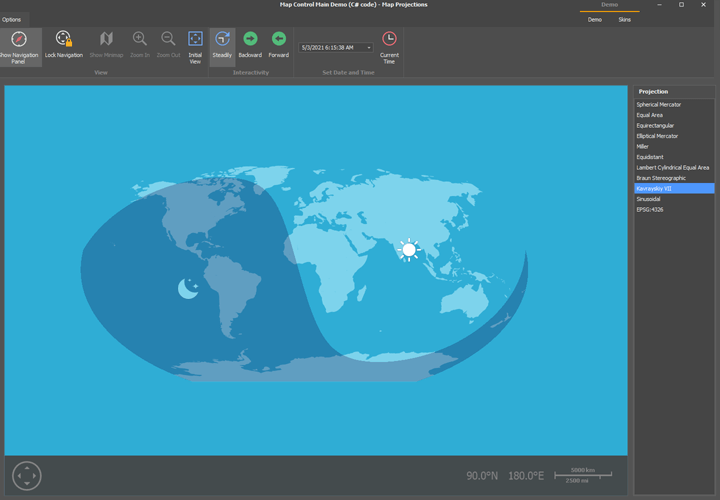Set map to Current Time
The image size is (720, 500).
(x=389, y=46)
